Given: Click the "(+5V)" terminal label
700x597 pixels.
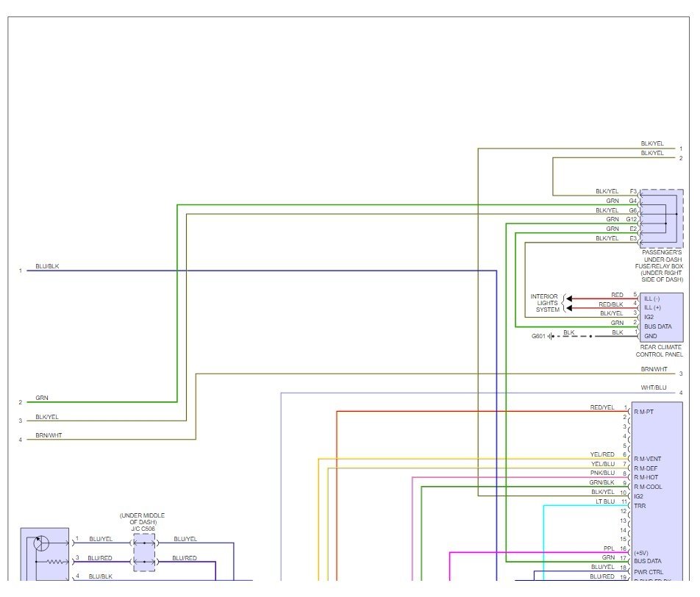Looking at the screenshot, I should (x=641, y=553).
